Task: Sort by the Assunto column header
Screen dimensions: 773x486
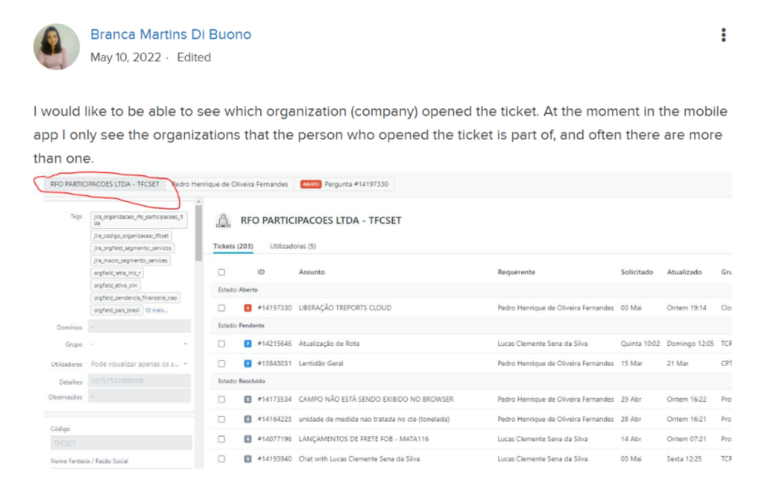Action: (312, 272)
